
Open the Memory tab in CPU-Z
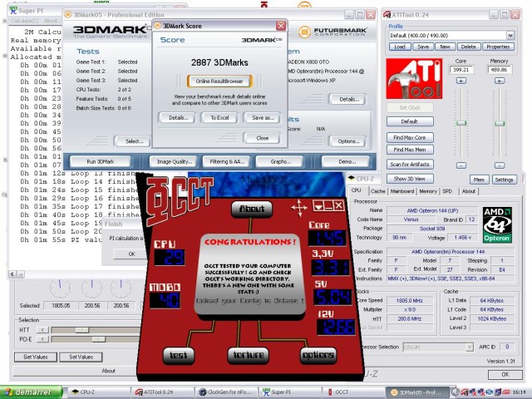point(428,191)
